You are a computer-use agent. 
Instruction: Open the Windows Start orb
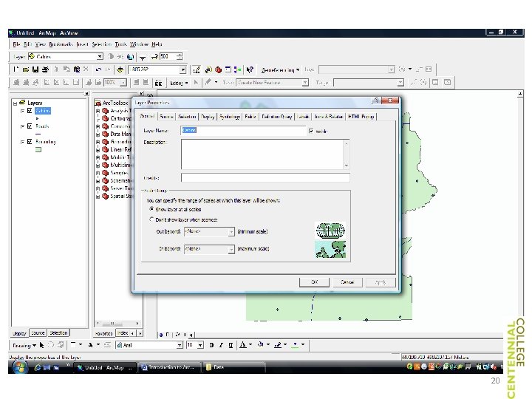(x=19, y=367)
